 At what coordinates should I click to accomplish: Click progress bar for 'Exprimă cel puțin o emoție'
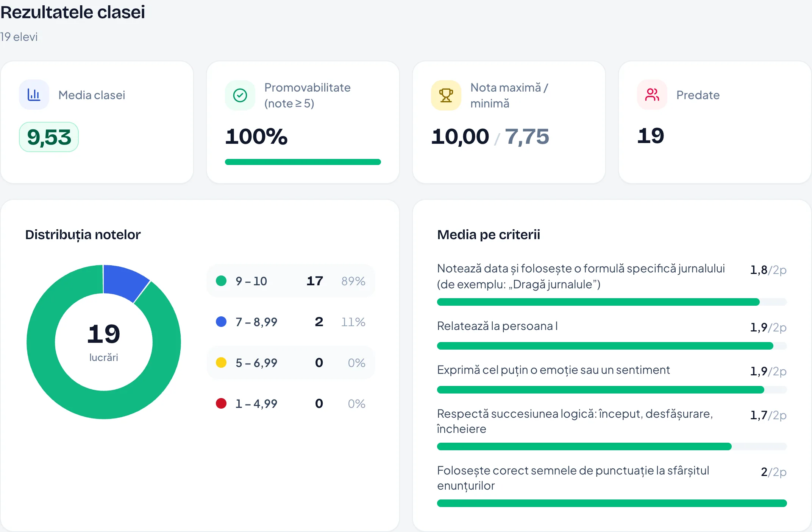click(612, 390)
